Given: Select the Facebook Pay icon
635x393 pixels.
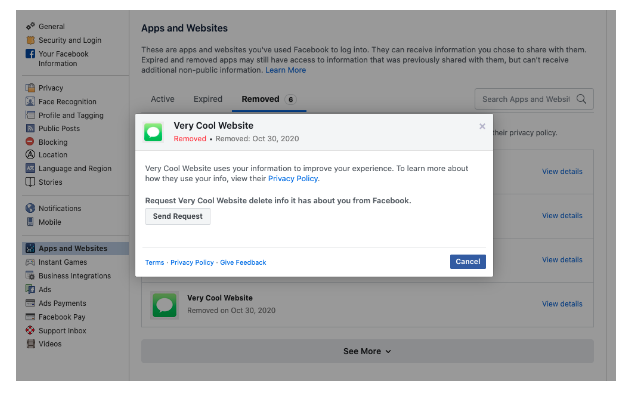Looking at the screenshot, I should coord(30,317).
